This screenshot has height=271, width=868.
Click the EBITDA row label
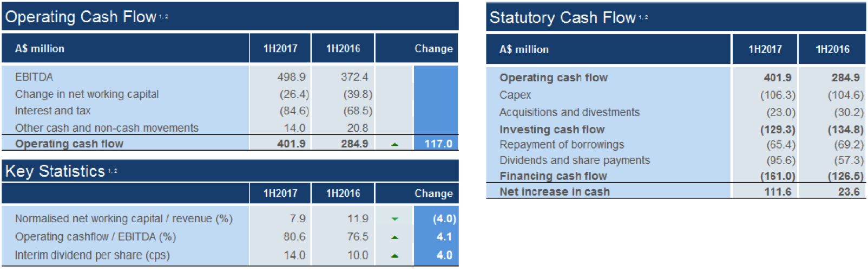pos(34,77)
